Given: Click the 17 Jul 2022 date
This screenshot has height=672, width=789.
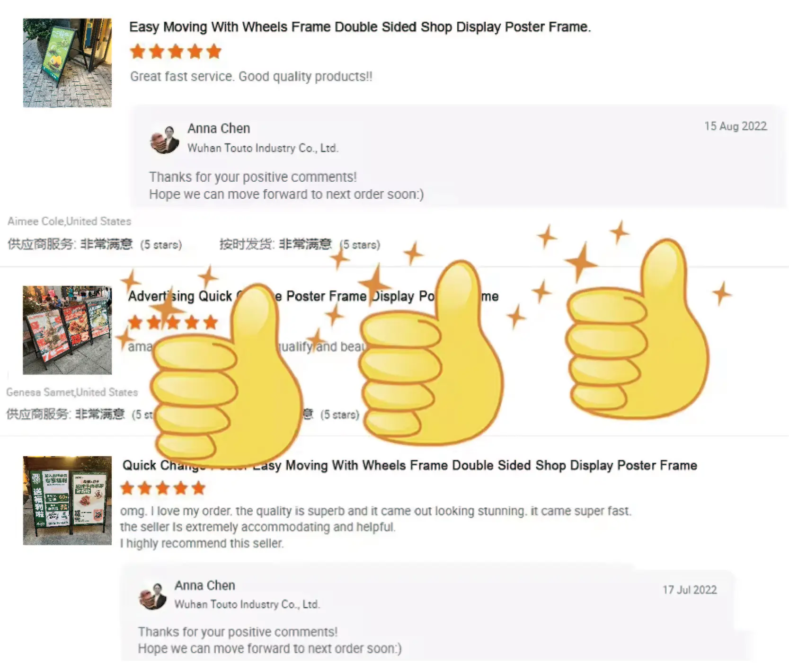Looking at the screenshot, I should 690,590.
